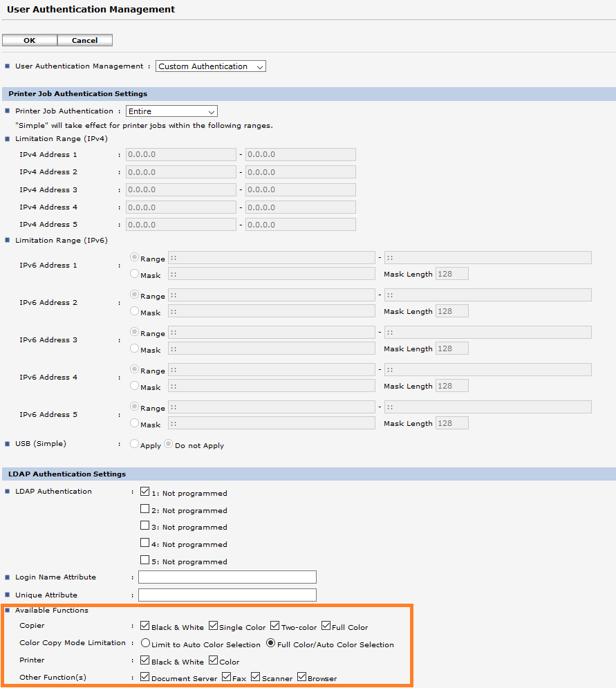Viewport: 616px width, 688px height.
Task: Toggle the Printer Color checkbox
Action: click(x=213, y=661)
